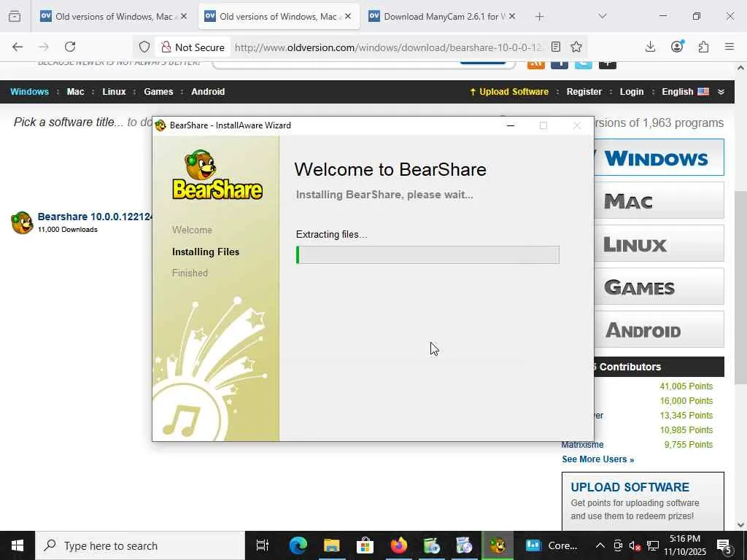This screenshot has width=747, height=560.
Task: Reload the oldversion.com page
Action: (x=70, y=47)
